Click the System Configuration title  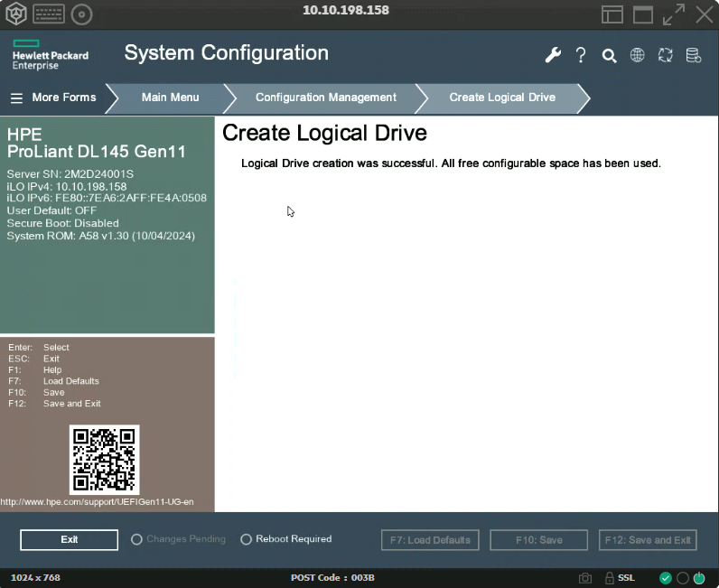tap(227, 53)
